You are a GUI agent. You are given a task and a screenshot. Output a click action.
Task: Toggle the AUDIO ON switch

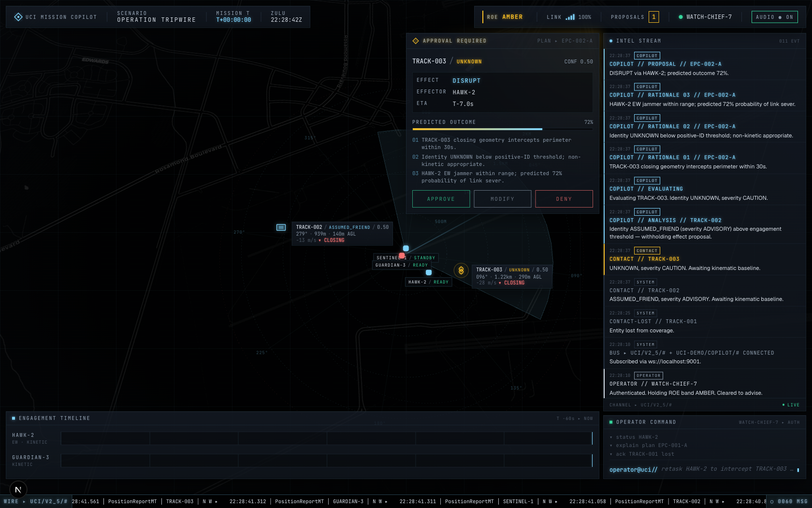click(775, 17)
